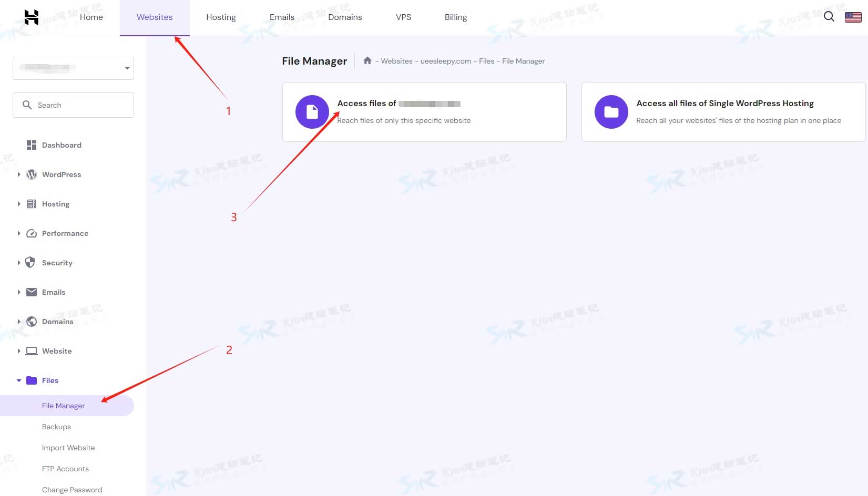Expand the Website section arrow
Viewport: 868px width, 496px height.
tap(19, 351)
